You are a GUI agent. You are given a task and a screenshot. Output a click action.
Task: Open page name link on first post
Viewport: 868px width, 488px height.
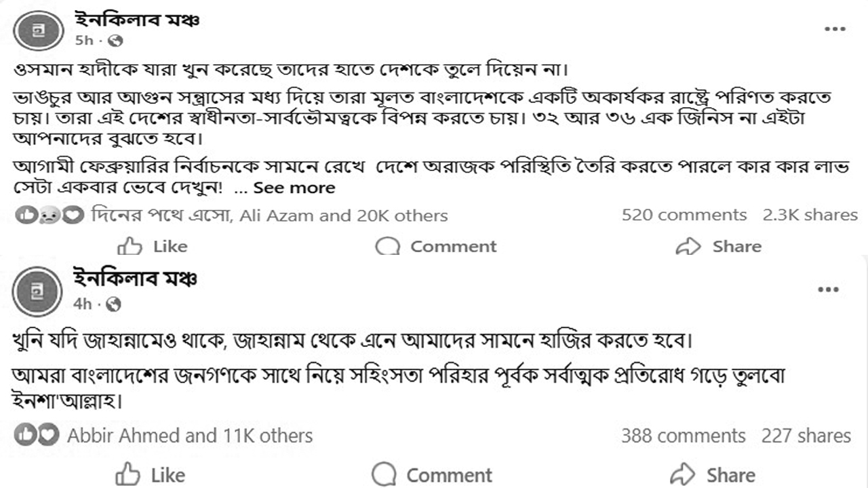(136, 20)
